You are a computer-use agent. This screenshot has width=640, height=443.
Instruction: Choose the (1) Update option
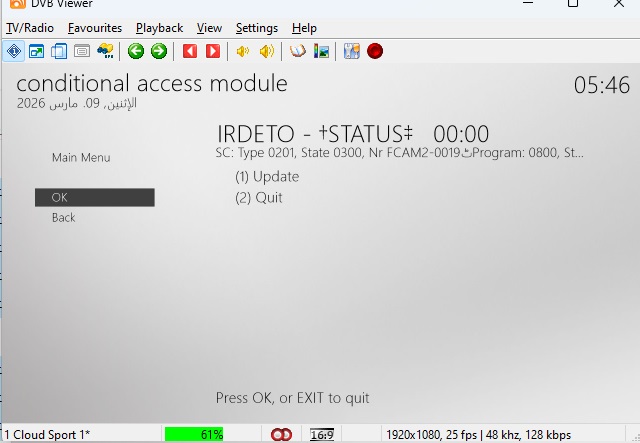click(267, 177)
